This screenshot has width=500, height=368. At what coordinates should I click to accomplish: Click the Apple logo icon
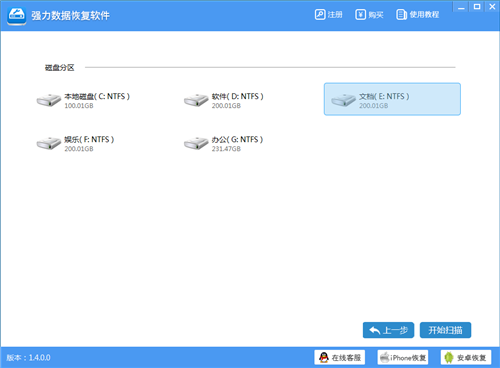(385, 357)
